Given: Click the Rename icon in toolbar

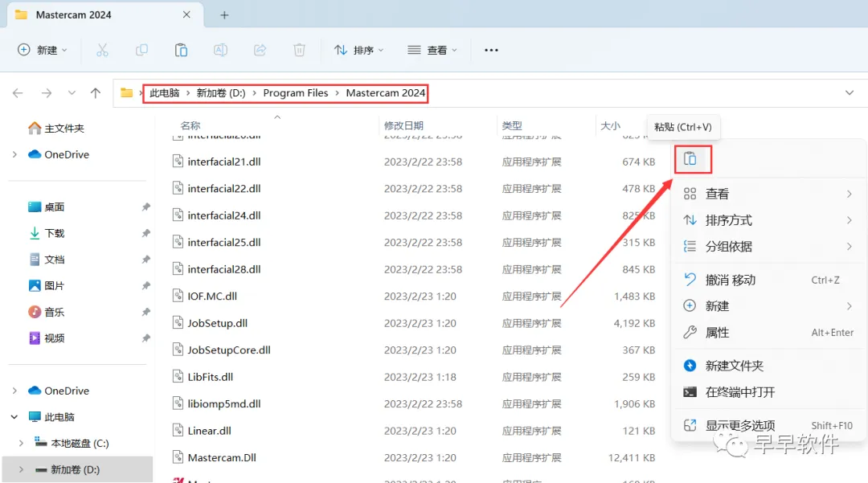Looking at the screenshot, I should (220, 50).
